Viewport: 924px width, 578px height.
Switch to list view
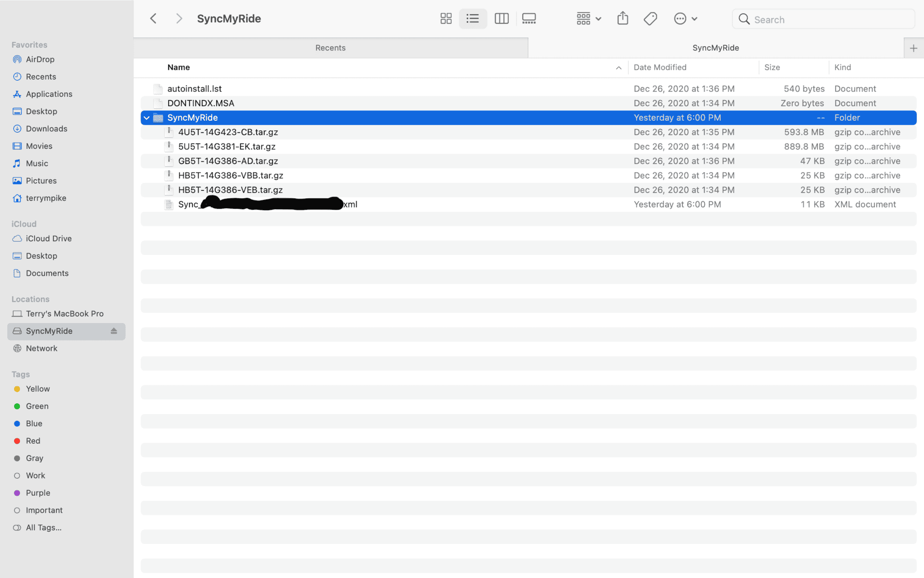pyautogui.click(x=473, y=18)
